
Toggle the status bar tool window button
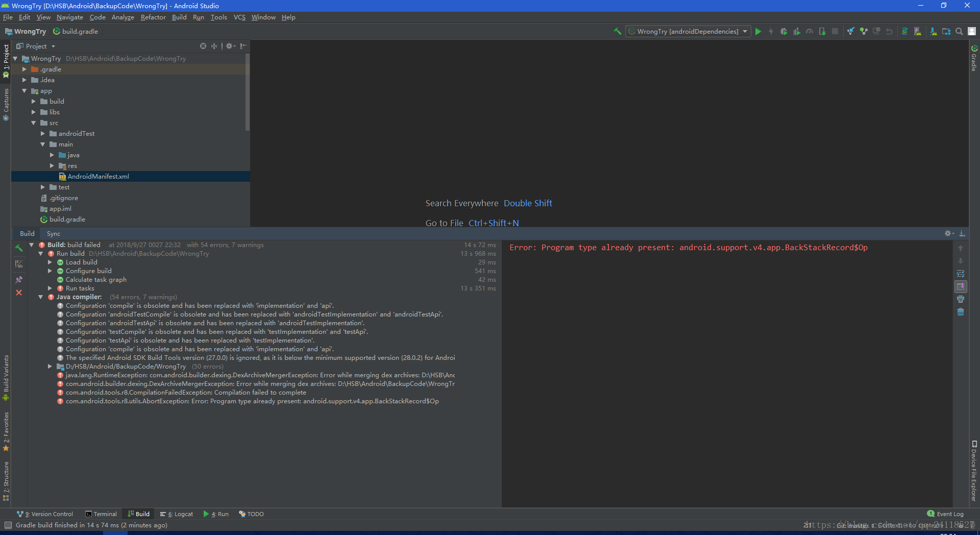click(x=8, y=525)
